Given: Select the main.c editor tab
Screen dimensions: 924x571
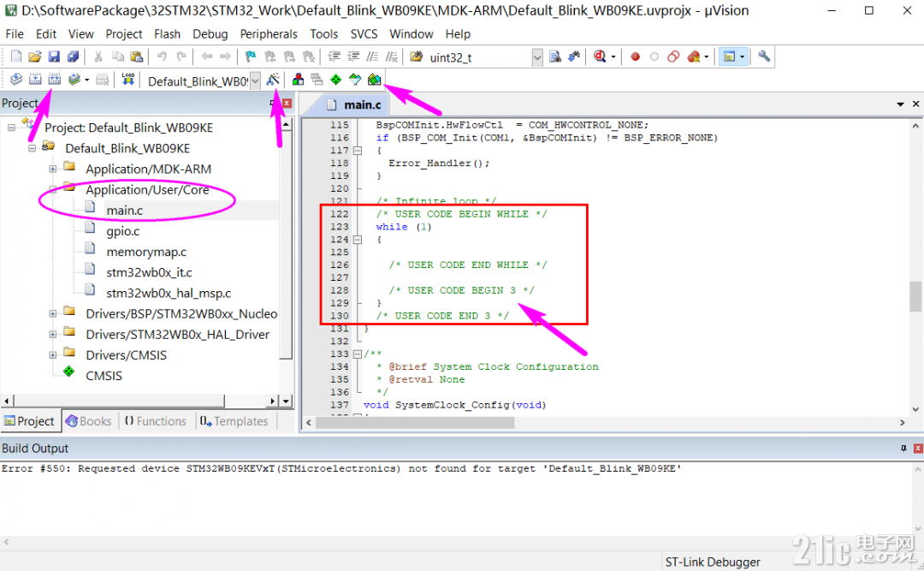Looking at the screenshot, I should pos(355,105).
